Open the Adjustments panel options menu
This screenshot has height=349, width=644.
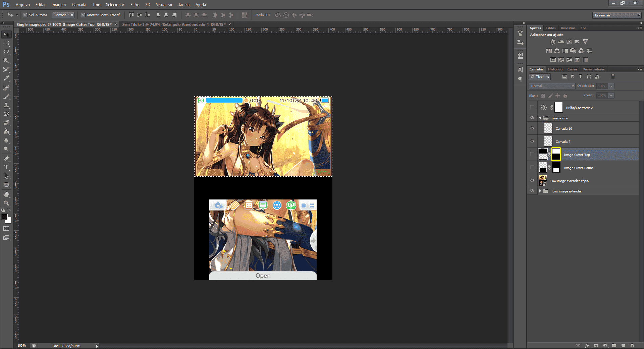coord(640,28)
